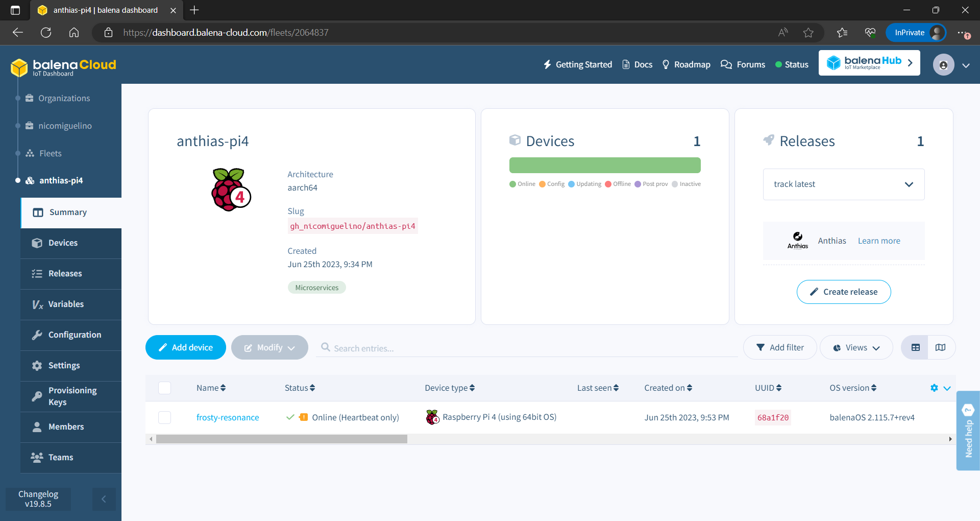Screen dimensions: 980x521
Task: Open the Variables sidebar tab
Action: click(71, 304)
